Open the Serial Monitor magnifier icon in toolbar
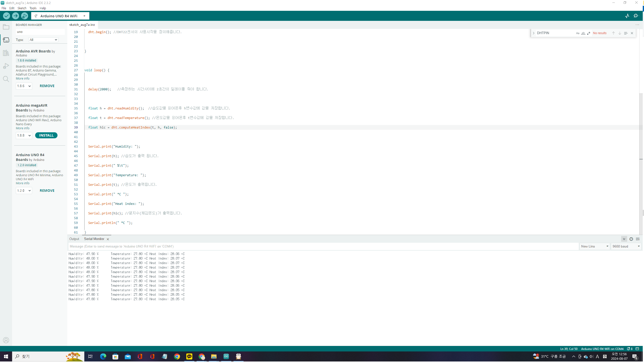 [x=636, y=16]
